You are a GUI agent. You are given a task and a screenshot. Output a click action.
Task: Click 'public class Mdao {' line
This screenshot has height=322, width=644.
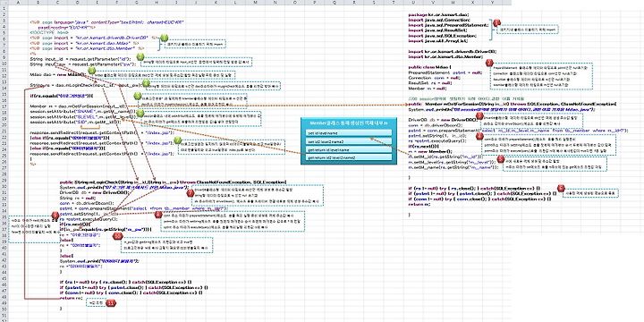point(430,67)
